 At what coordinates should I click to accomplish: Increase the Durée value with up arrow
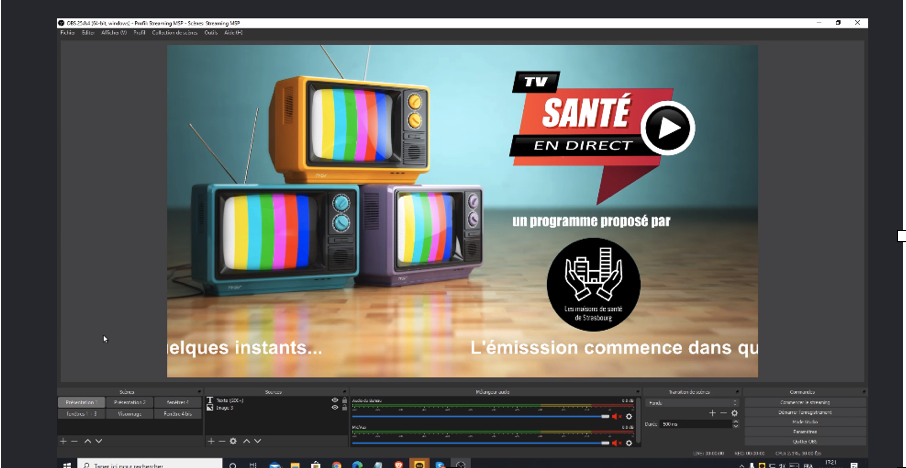[736, 422]
